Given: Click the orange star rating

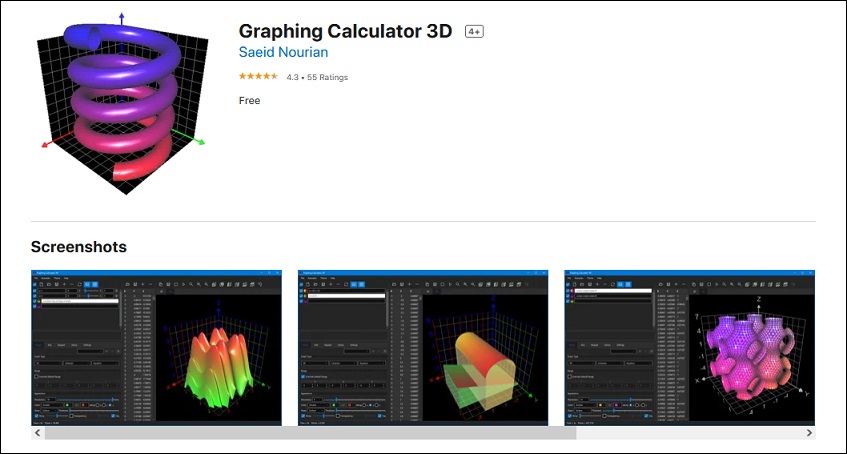Looking at the screenshot, I should pos(258,77).
